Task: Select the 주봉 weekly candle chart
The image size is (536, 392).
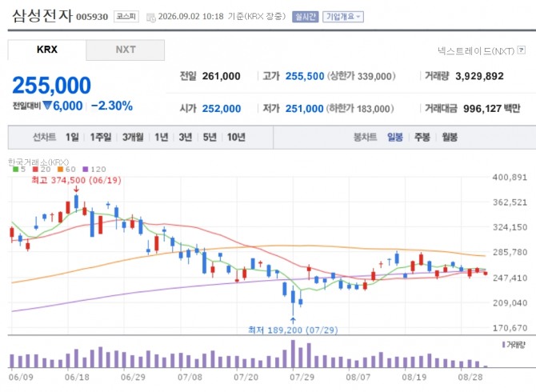Action: [x=422, y=138]
